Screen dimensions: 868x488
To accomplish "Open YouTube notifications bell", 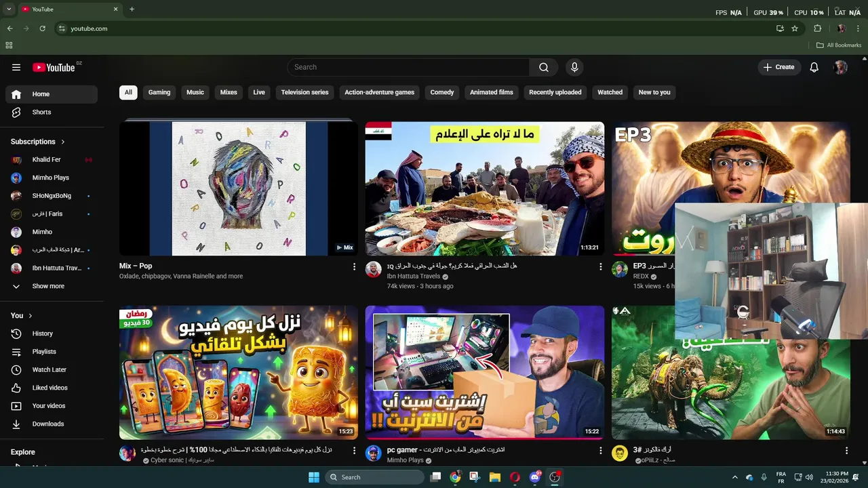I will tap(814, 67).
